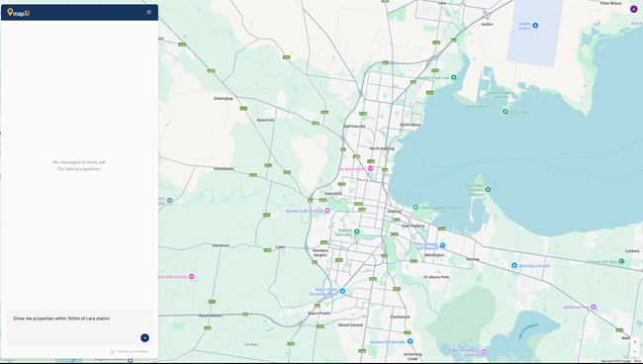Click the "No messages to show yet." text
643x364 pixels.
click(x=79, y=162)
